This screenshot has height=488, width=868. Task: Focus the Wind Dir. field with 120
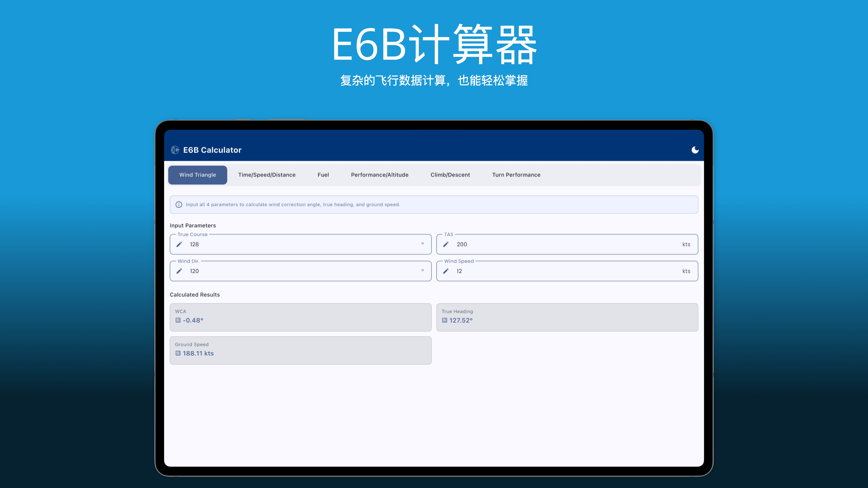point(194,271)
